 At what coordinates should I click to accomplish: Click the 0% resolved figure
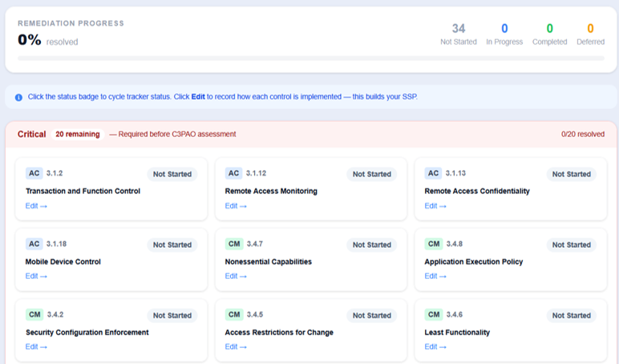click(x=48, y=40)
